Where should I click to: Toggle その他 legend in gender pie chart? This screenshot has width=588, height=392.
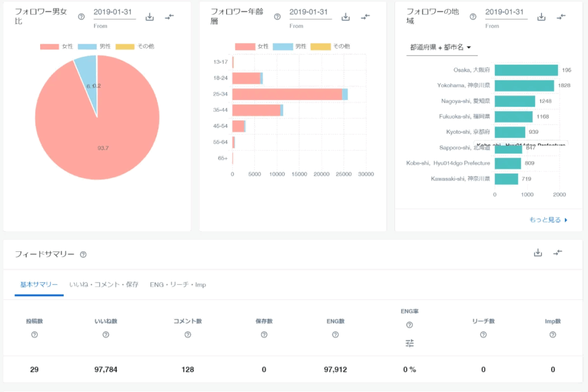(x=134, y=46)
